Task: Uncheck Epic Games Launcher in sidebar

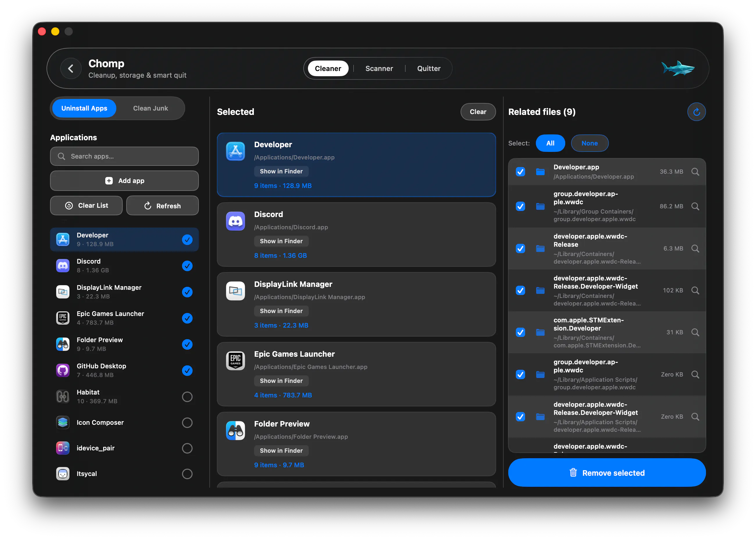Action: point(187,318)
